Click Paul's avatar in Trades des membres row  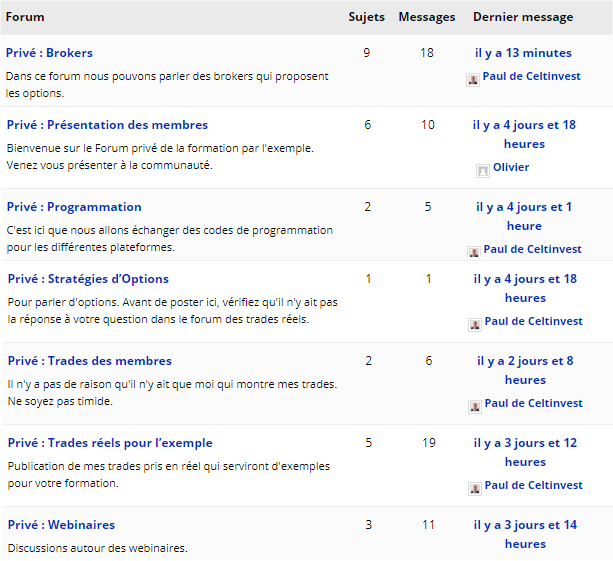(x=474, y=405)
